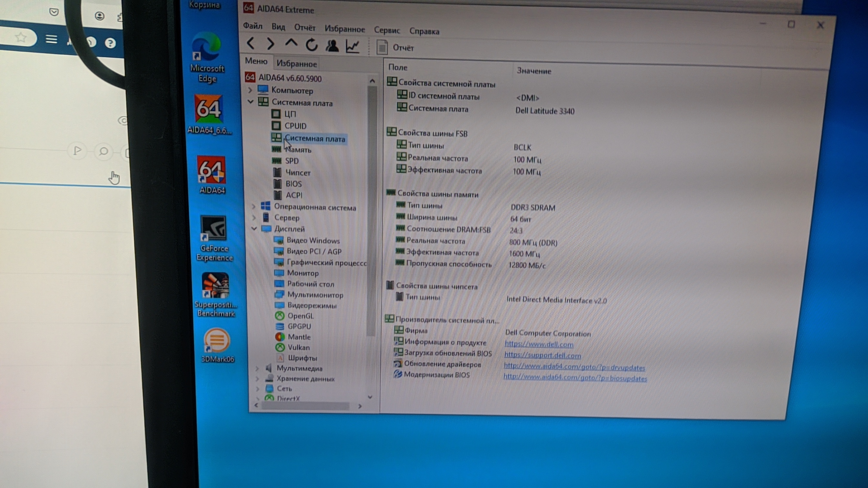The width and height of the screenshot is (868, 488).
Task: Click the Шрифты fonts icon in the tree
Action: tap(280, 357)
